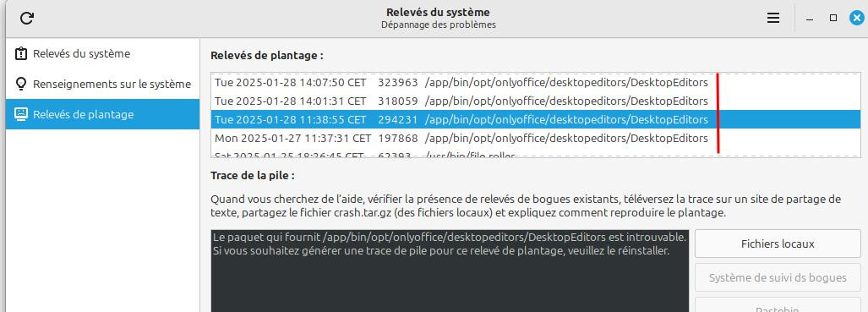Click the Pastebin button
Viewport: 868px width, 312px height.
pos(778,305)
